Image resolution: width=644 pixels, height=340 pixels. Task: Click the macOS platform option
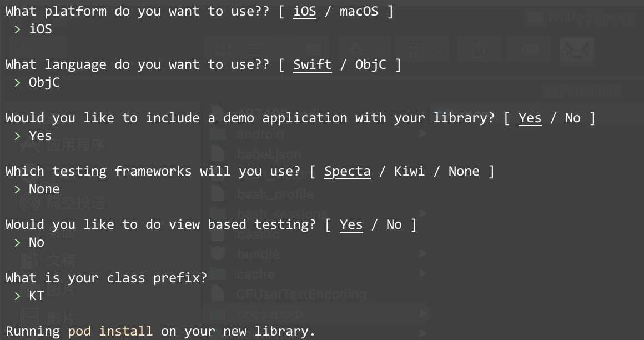point(359,11)
